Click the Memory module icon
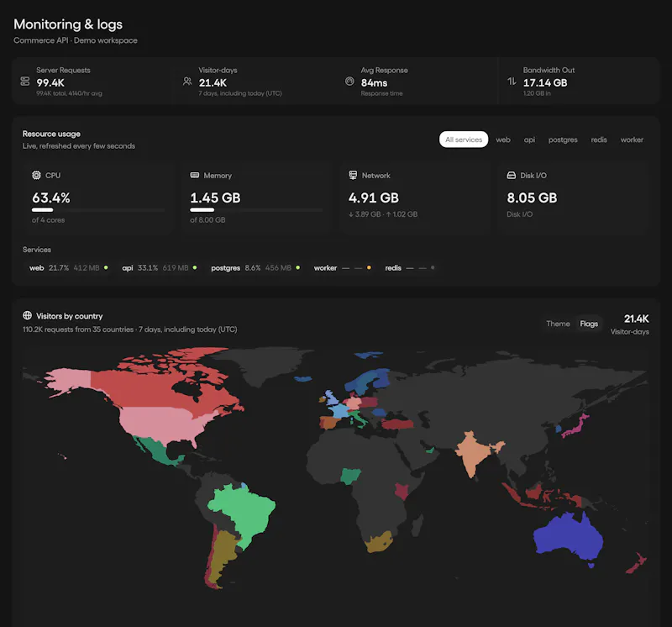This screenshot has width=672, height=627. coord(195,175)
